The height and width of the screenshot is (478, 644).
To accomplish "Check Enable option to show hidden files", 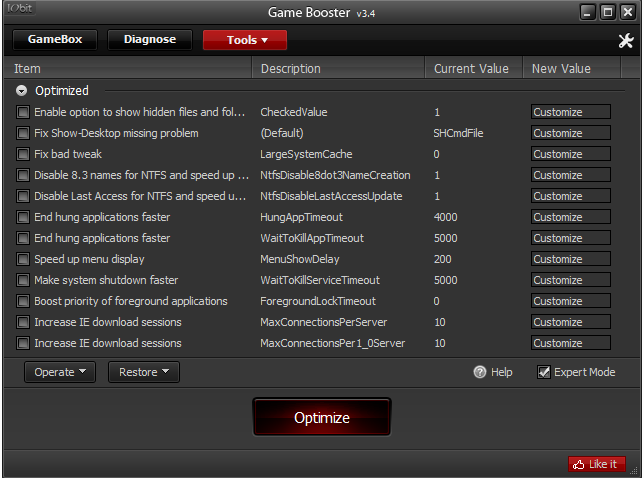I will tap(23, 112).
